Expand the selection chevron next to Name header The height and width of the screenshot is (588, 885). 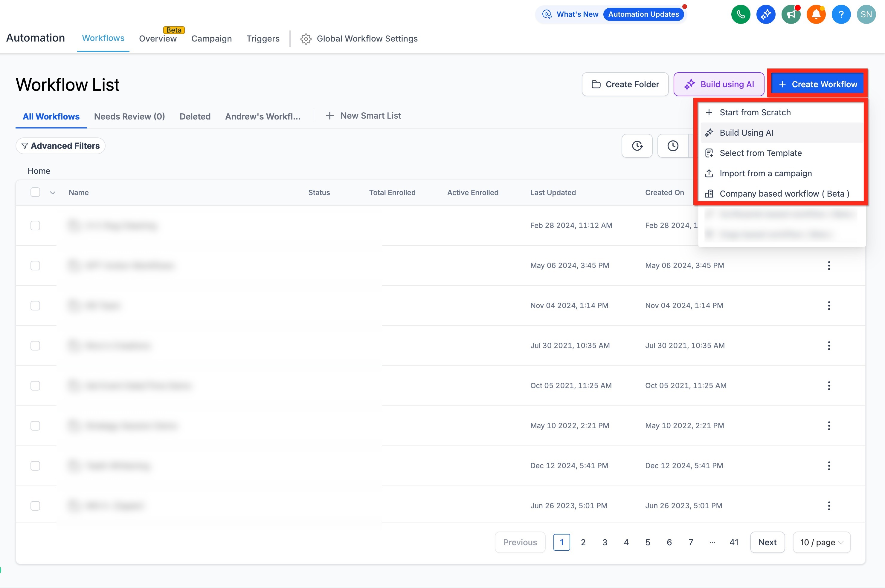(53, 193)
